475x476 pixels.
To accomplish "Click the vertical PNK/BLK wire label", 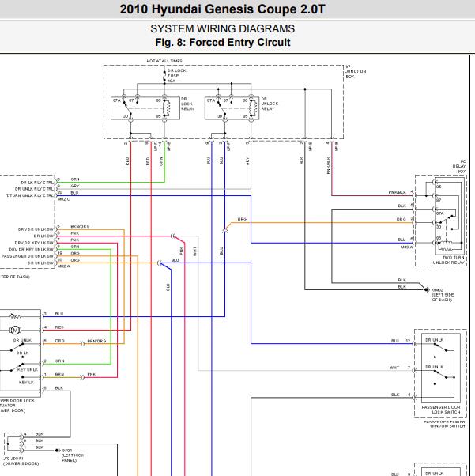I will point(329,165).
